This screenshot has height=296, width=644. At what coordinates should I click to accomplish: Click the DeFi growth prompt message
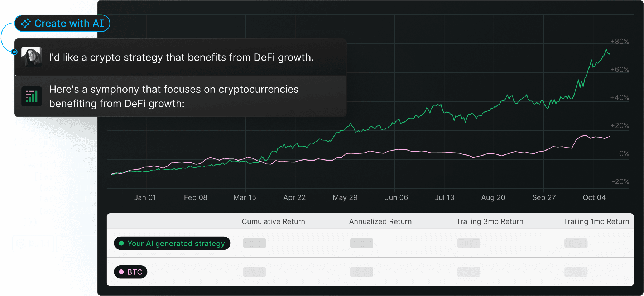coord(181,57)
